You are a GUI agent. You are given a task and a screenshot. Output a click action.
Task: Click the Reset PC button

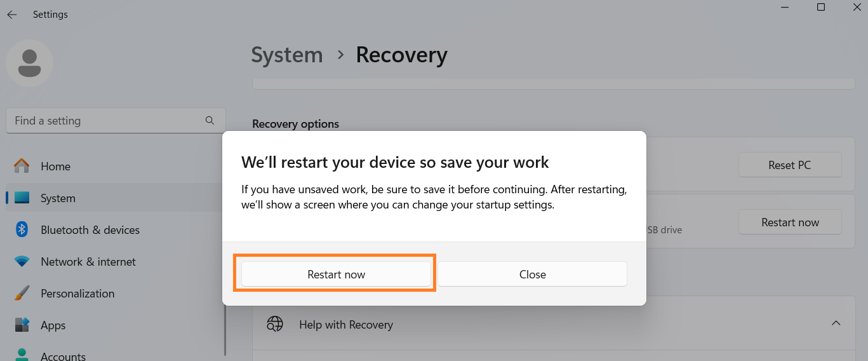pos(789,165)
